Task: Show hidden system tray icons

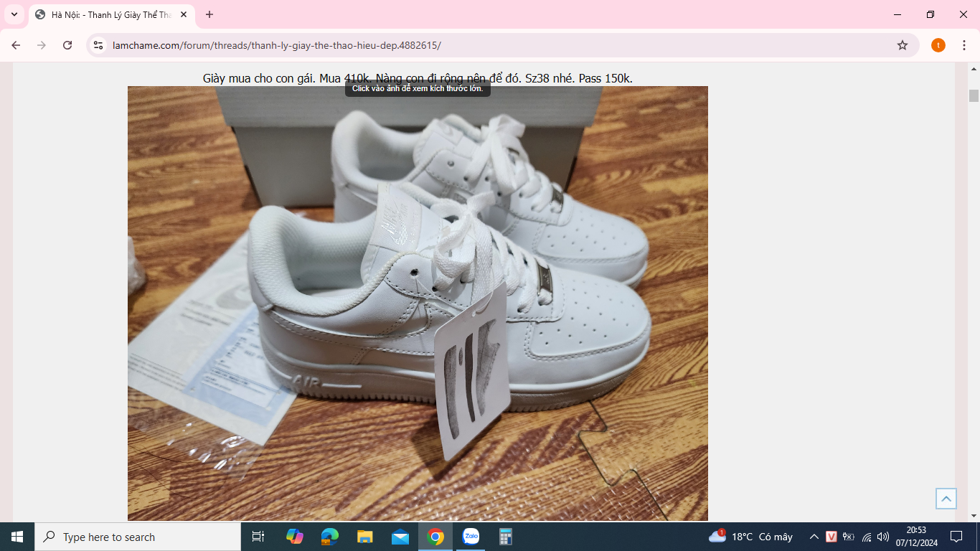Action: click(x=814, y=537)
